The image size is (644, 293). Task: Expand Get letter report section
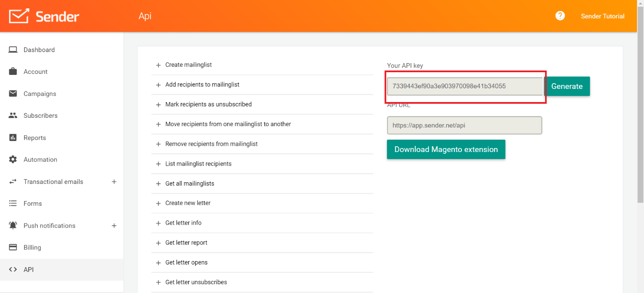pos(262,243)
